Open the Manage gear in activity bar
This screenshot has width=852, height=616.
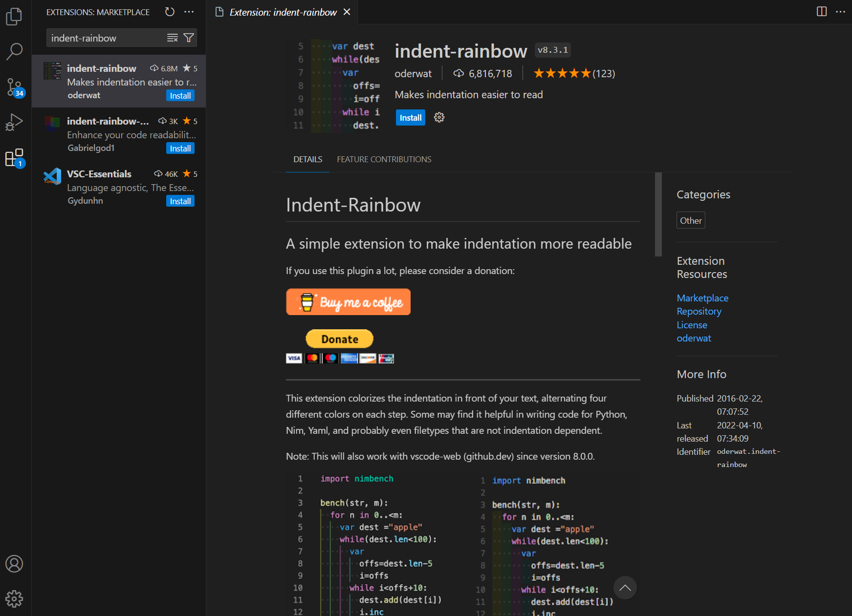(14, 598)
